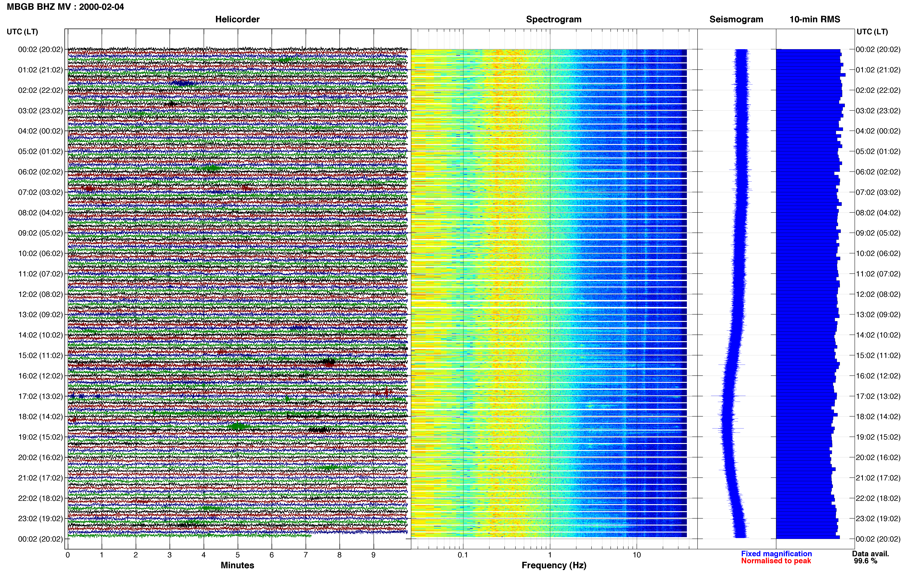
Task: Click the '9' tick on Minutes axis
Action: tap(373, 555)
